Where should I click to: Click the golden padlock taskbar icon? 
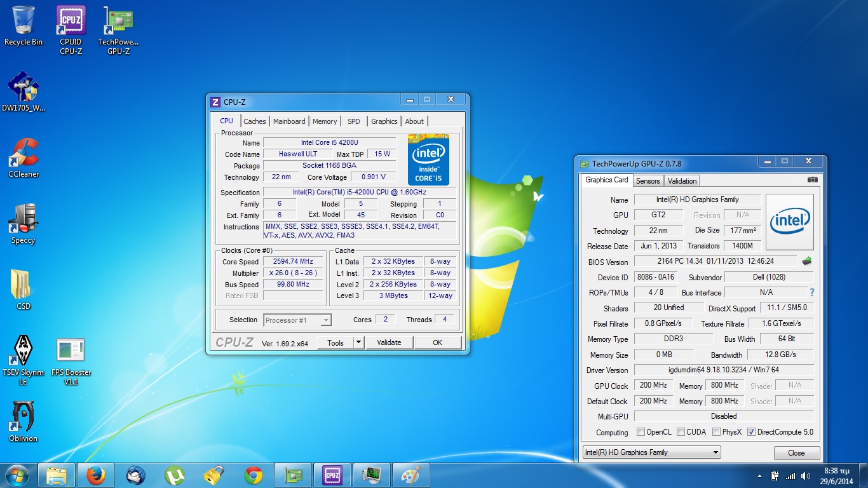(x=214, y=475)
